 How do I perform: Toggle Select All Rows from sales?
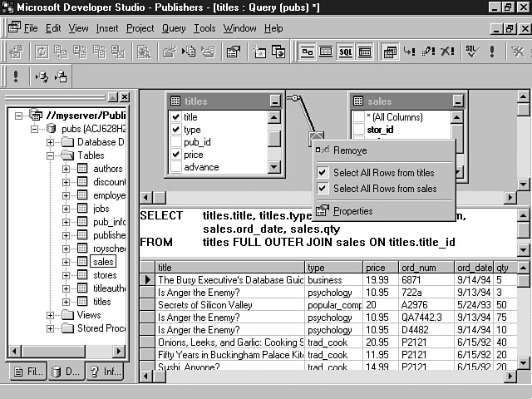point(323,189)
